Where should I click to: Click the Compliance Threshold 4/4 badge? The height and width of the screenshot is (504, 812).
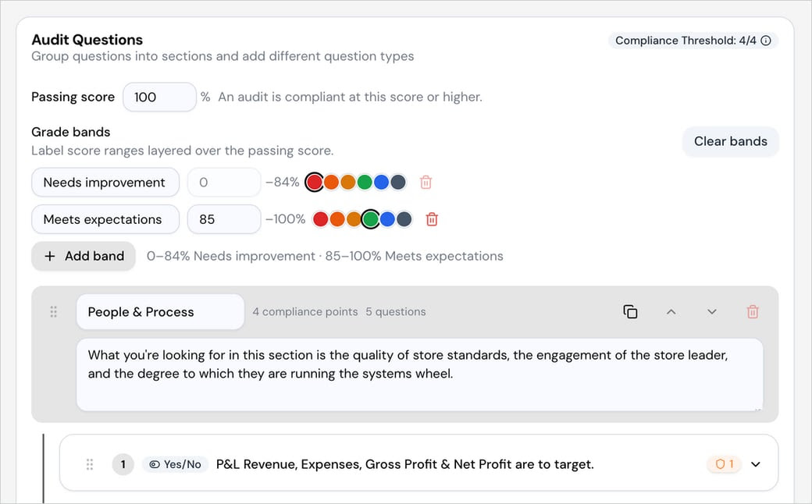693,41
